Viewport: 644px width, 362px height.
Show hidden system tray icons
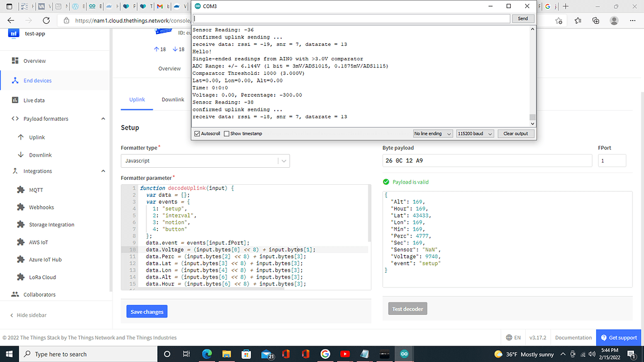tap(563, 354)
